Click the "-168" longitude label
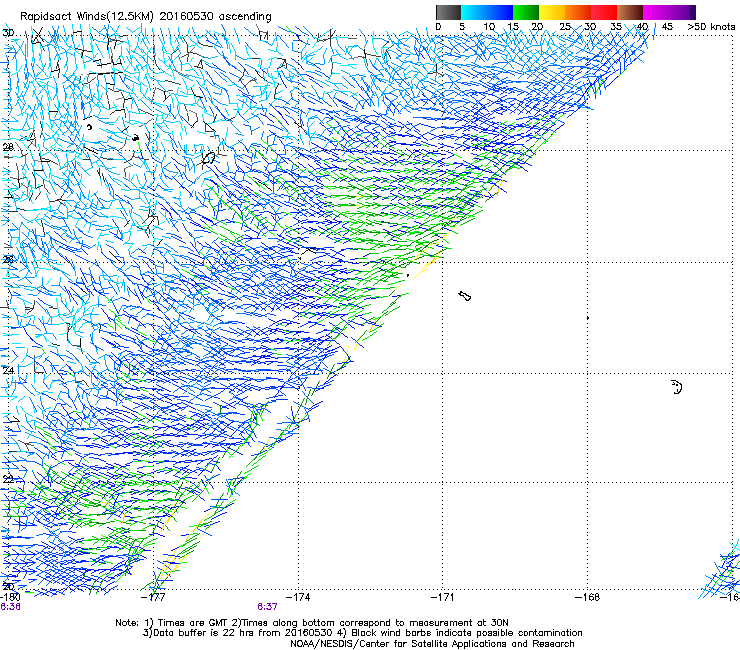The width and height of the screenshot is (740, 650). [x=588, y=597]
